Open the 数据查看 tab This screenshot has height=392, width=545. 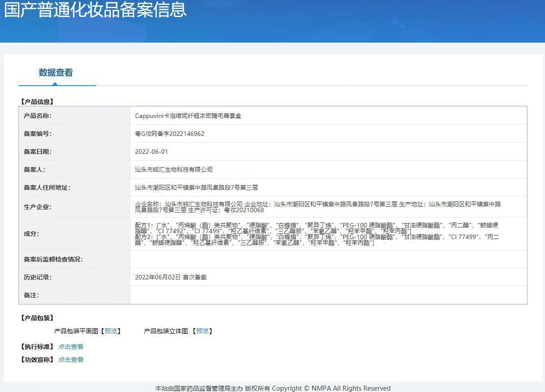coord(56,73)
